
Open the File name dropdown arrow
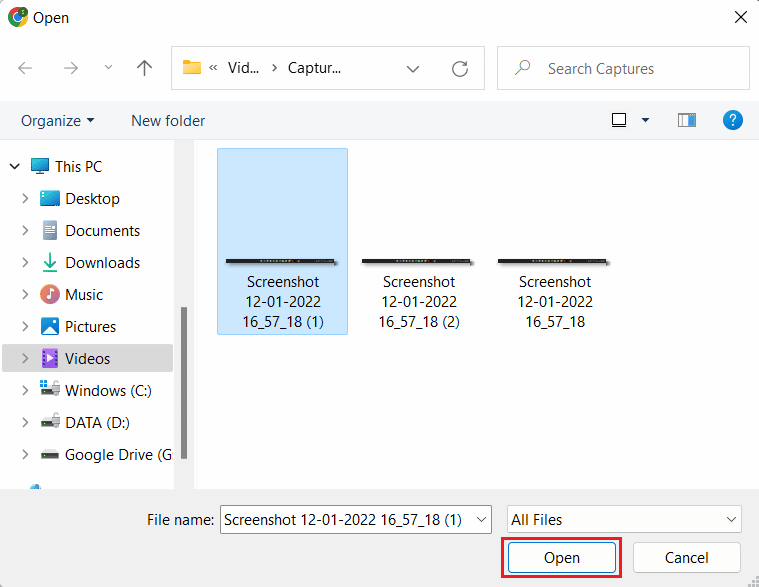[482, 519]
